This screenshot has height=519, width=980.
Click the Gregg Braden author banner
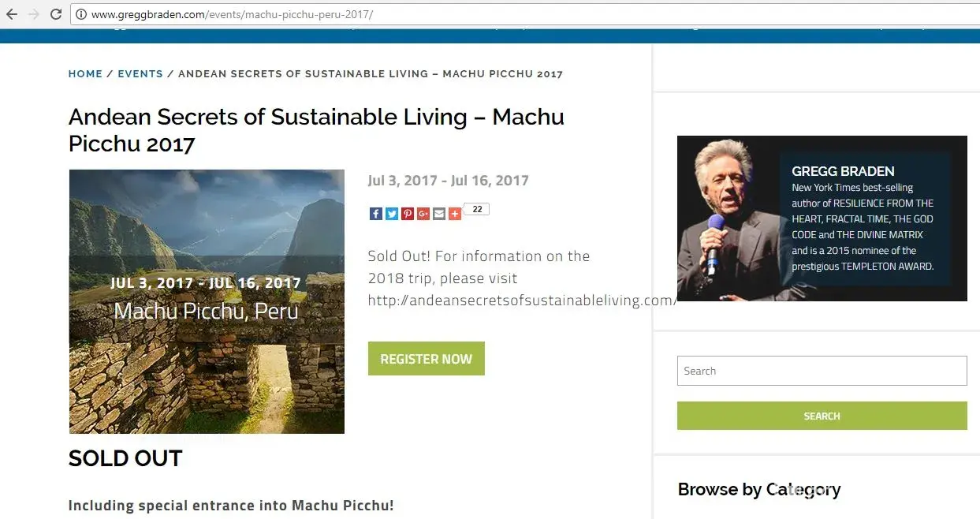[x=822, y=218]
